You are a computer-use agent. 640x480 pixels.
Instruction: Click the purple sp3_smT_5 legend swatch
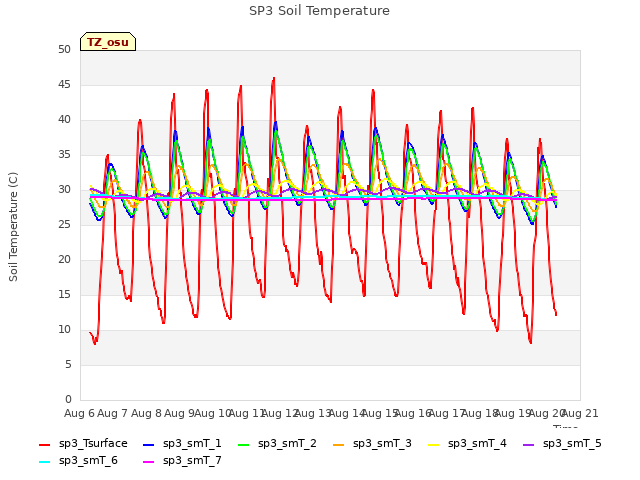click(x=529, y=444)
